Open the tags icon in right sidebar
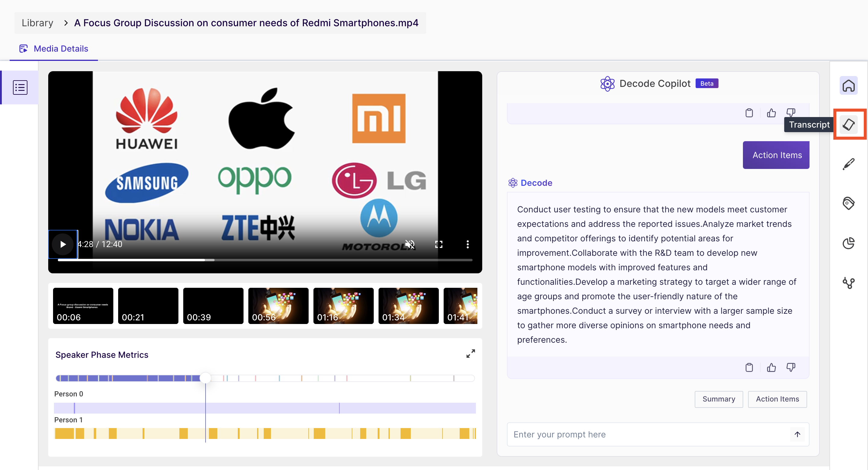Screen dimensions: 868x470 (x=848, y=203)
